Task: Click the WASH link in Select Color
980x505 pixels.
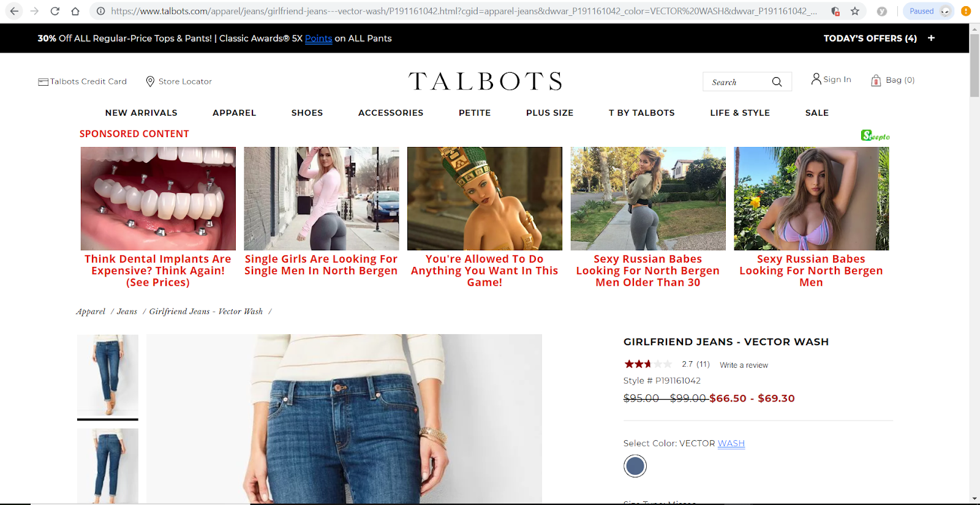Action: click(x=731, y=444)
